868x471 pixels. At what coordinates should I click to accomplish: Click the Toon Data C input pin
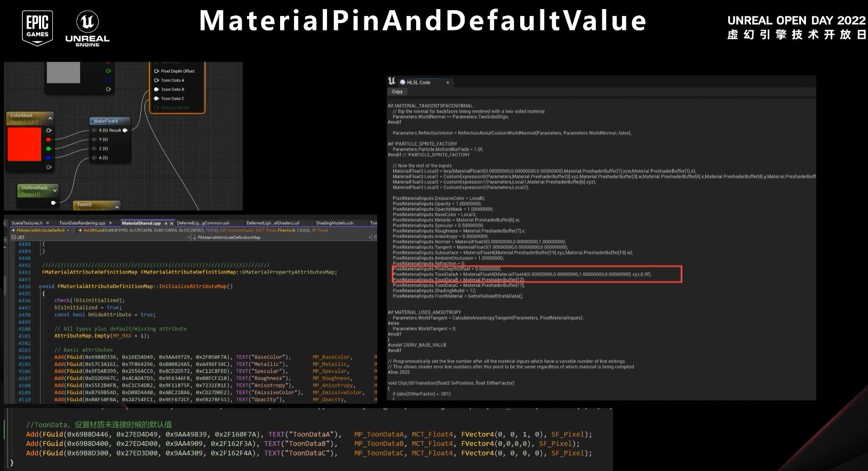(156, 98)
